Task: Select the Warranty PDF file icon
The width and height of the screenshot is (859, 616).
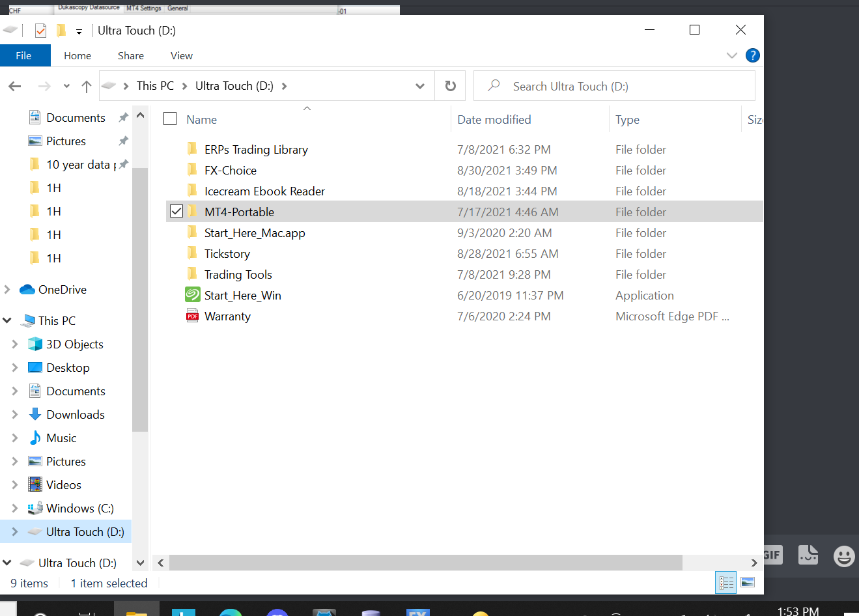Action: [193, 316]
